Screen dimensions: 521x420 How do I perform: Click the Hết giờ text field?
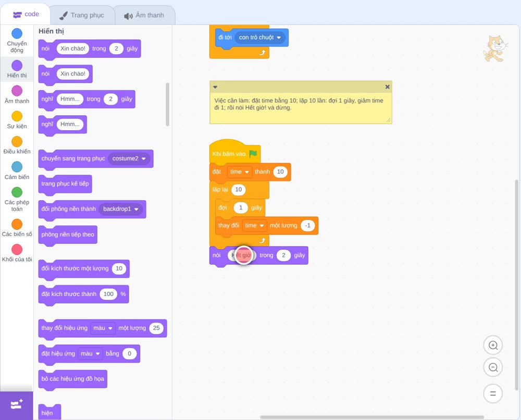tap(242, 255)
